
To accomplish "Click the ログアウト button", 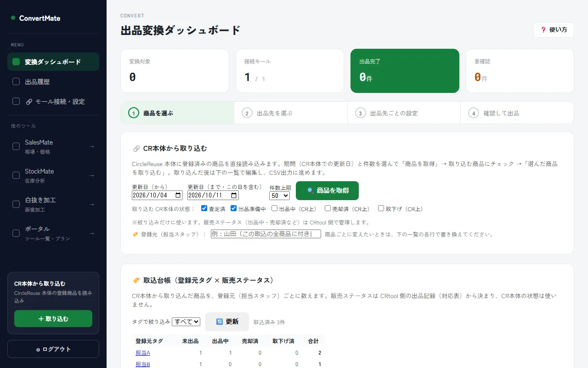I will (x=53, y=349).
